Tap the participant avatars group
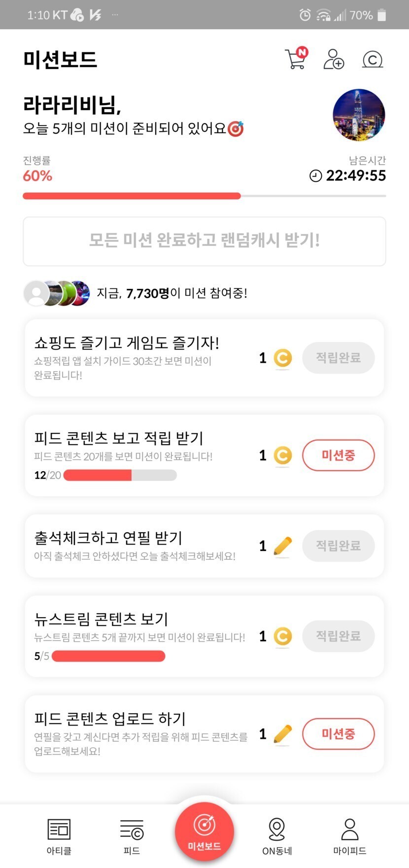Screen dimensions: 409x868 point(57,293)
